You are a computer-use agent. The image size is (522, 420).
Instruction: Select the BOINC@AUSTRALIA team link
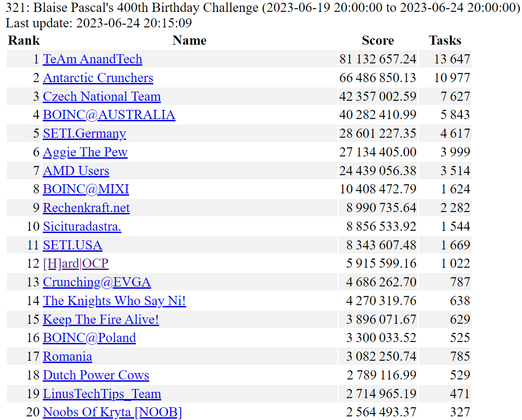click(109, 115)
